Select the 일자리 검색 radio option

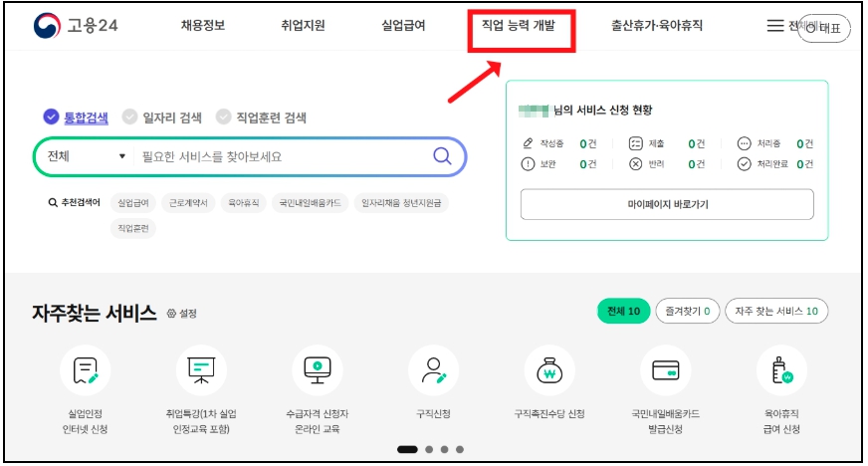162,116
